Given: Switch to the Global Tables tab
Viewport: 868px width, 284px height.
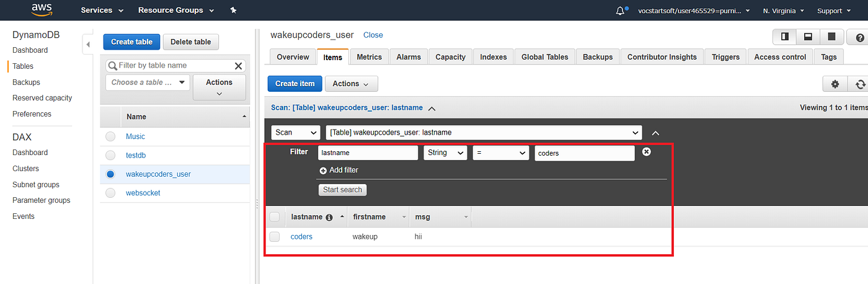Looking at the screenshot, I should 544,57.
